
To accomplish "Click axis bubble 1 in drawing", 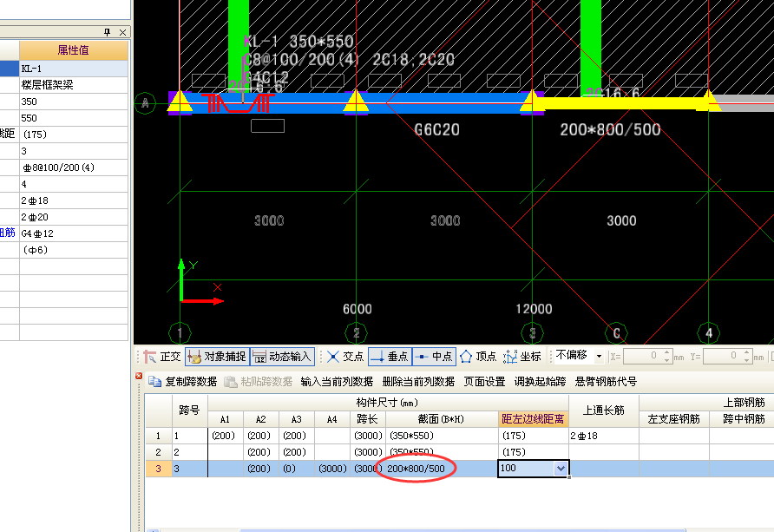I will point(180,333).
